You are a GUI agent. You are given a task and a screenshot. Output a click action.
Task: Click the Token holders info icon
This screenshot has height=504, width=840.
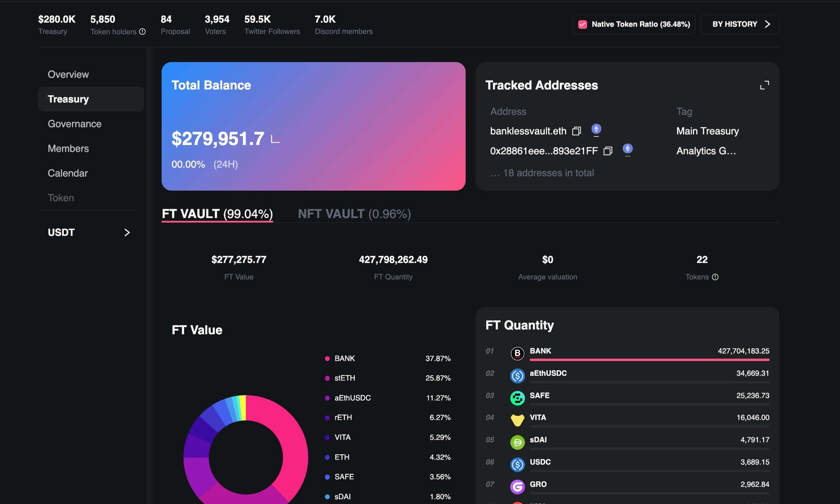[143, 32]
